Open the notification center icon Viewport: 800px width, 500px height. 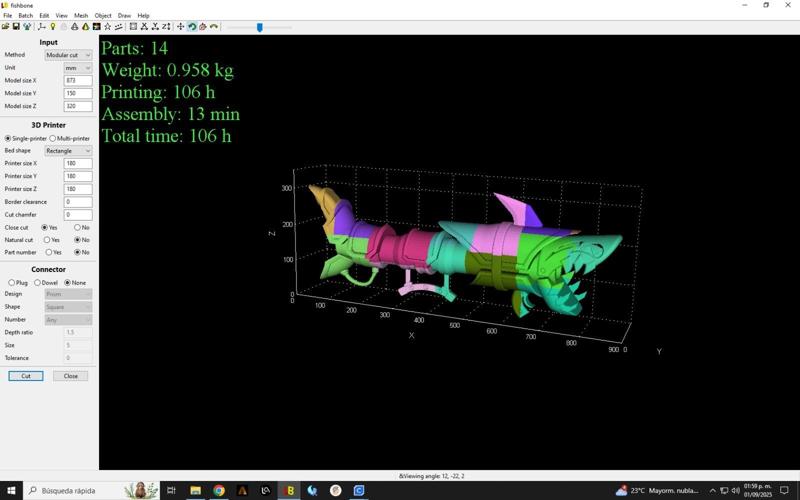click(x=785, y=490)
